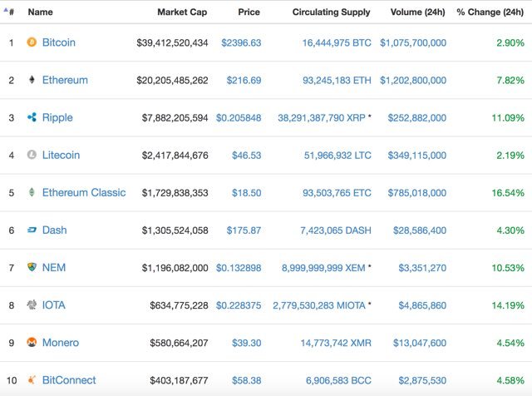Image resolution: width=532 pixels, height=396 pixels.
Task: Click the Name column header
Action: pyautogui.click(x=41, y=12)
